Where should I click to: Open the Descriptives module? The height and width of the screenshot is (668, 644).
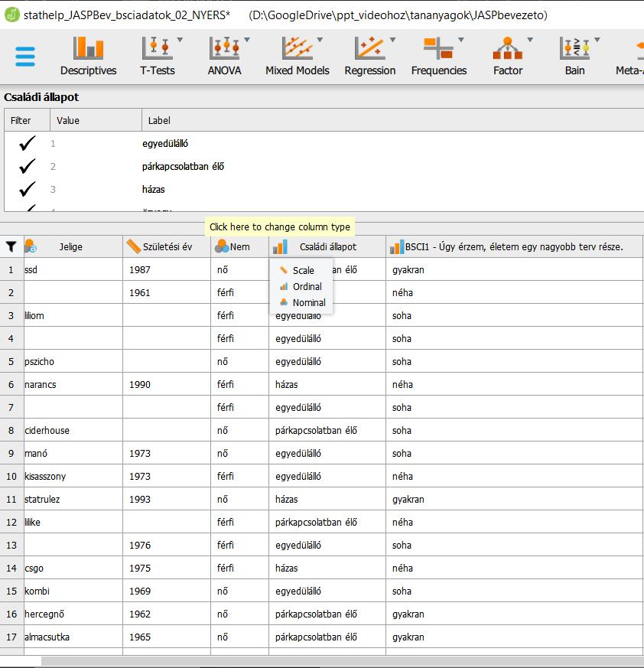point(88,57)
